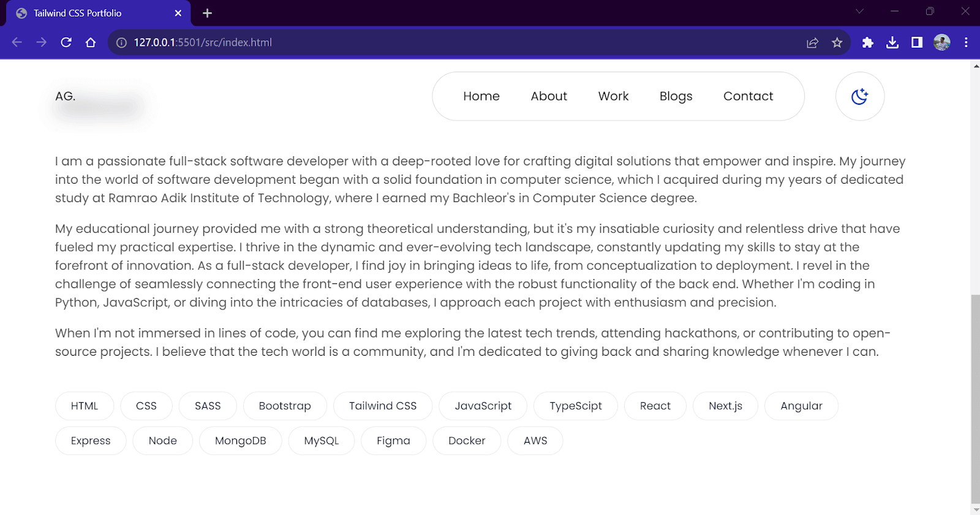
Task: Click the scrollbar up arrow
Action: pyautogui.click(x=975, y=66)
